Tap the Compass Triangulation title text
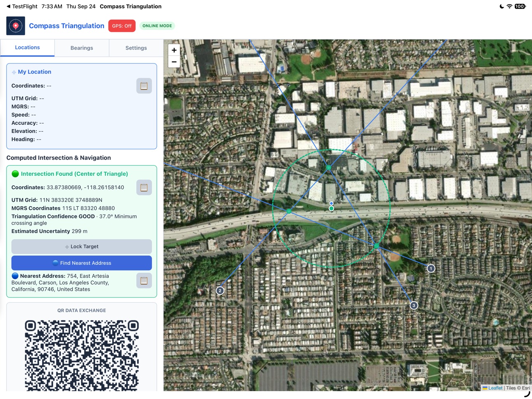This screenshot has height=399, width=532. (x=66, y=26)
